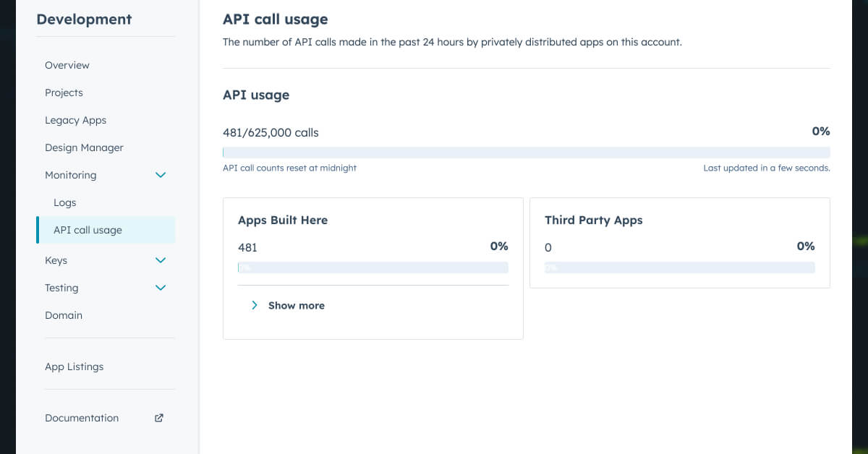Click the overall API usage progress bar
Image resolution: width=868 pixels, height=454 pixels.
(526, 153)
